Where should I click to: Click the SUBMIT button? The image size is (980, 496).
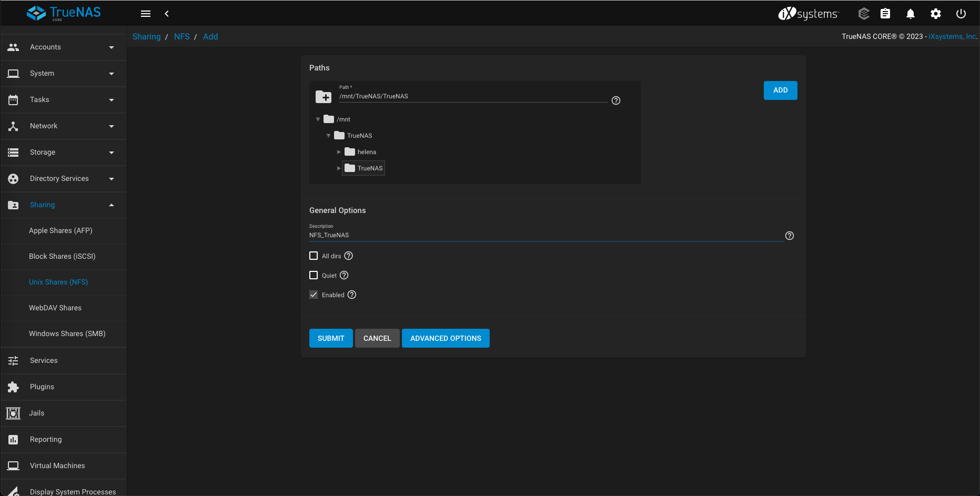[331, 338]
